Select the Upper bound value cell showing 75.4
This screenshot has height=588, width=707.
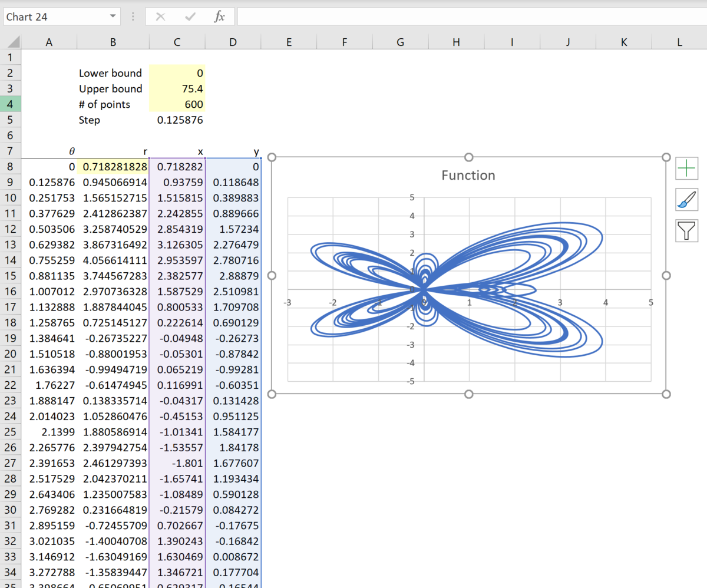tap(177, 88)
